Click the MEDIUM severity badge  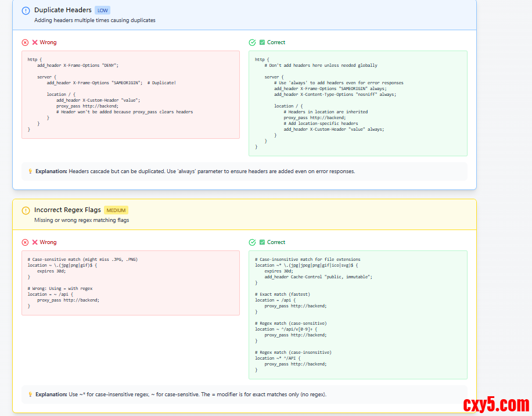tap(116, 210)
